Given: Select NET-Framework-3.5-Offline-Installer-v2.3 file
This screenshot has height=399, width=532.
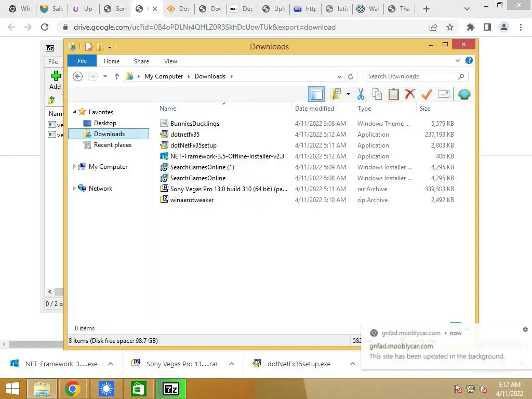Looking at the screenshot, I should pos(227,156).
